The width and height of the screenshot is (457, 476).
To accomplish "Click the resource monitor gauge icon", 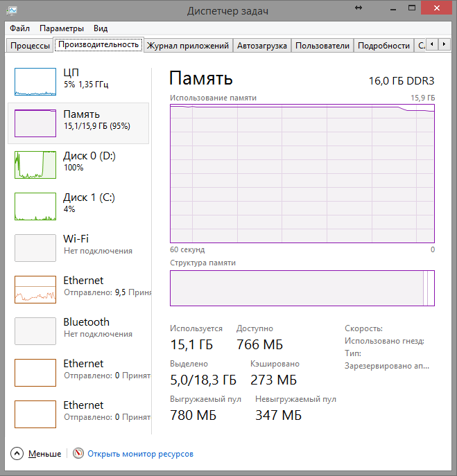I will coord(78,454).
